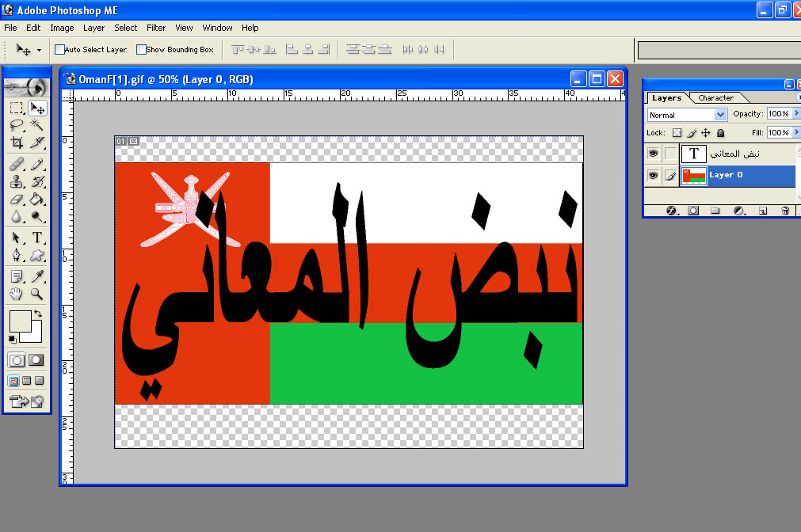Toggle lock transparent pixels
801x532 pixels.
tap(677, 133)
